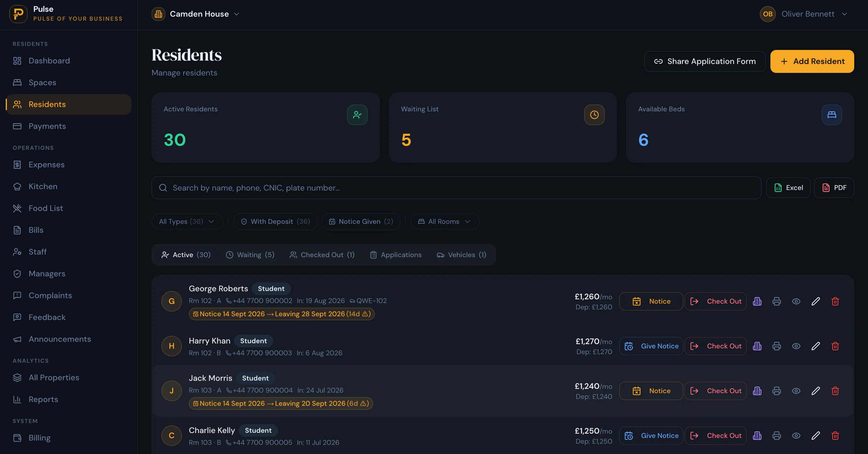Toggle the With Deposit filter
868x454 pixels.
(x=275, y=221)
